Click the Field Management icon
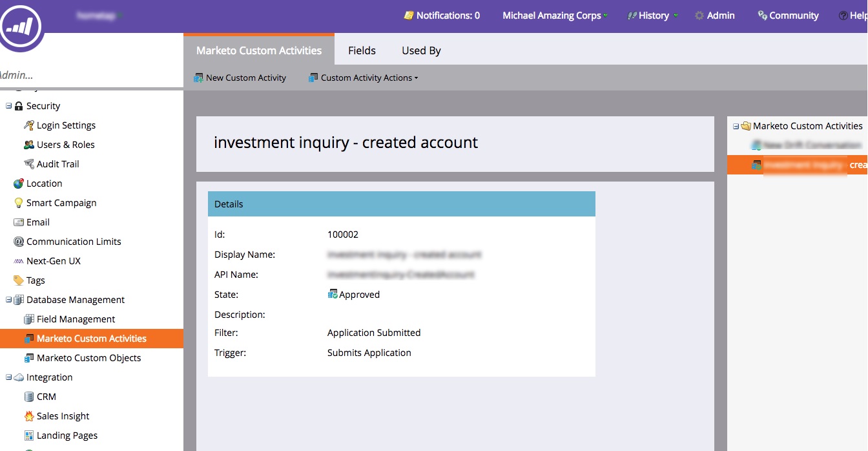This screenshot has height=451, width=868. point(29,319)
